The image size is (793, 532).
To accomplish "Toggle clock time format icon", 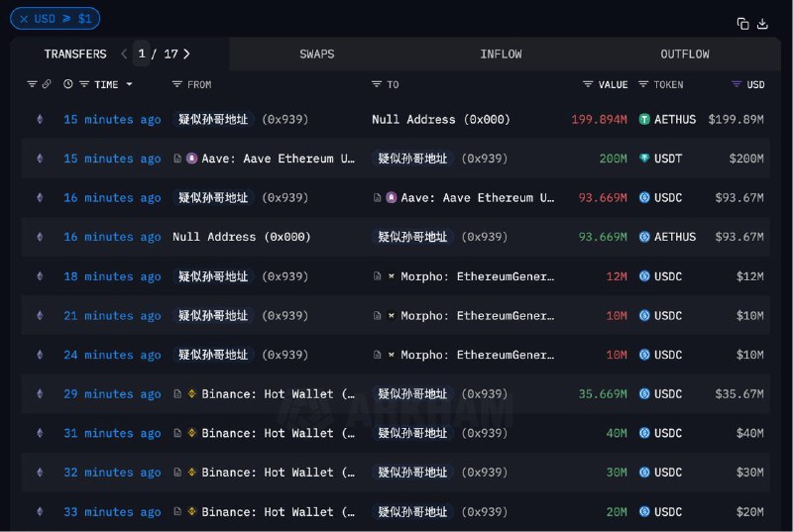I will tap(67, 84).
